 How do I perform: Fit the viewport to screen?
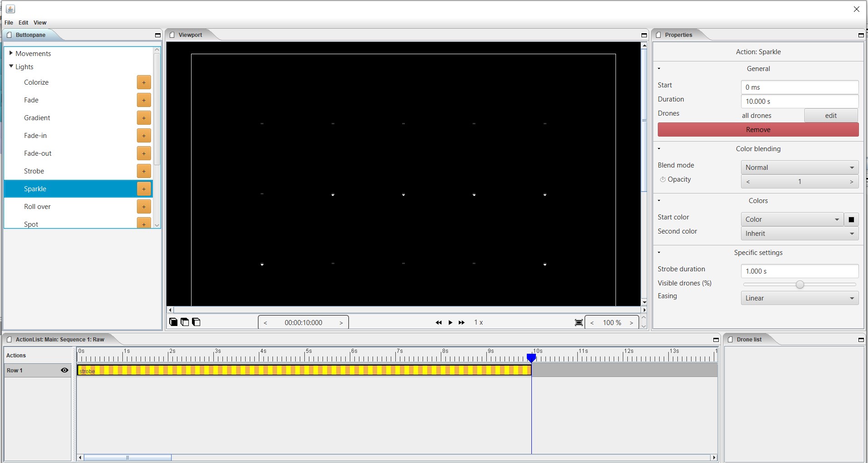[x=579, y=322]
